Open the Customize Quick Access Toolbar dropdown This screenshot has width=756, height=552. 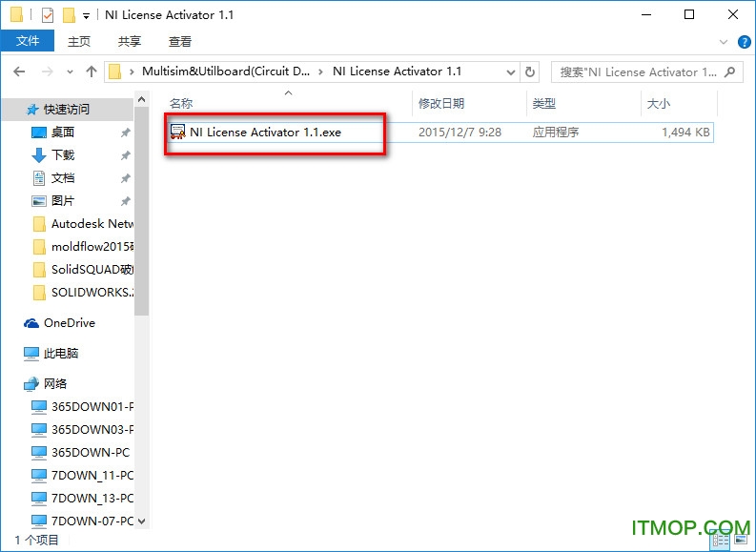coord(87,16)
